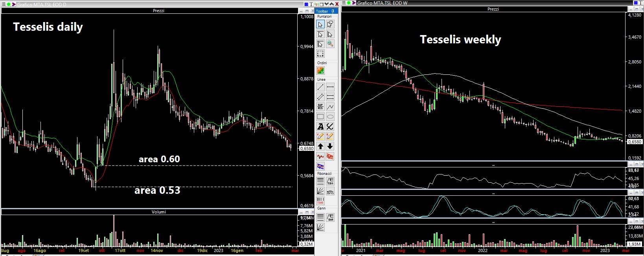Select the horizontal line tool
Viewport: 644px width, 256px height.
point(330,87)
